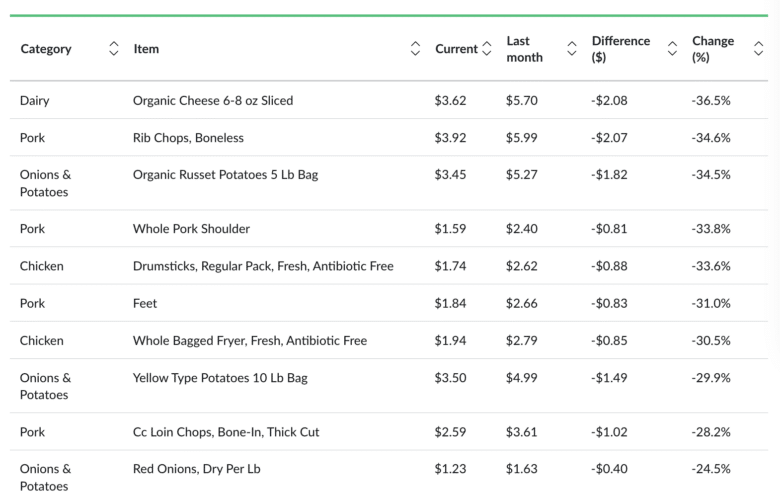Select the Current column header text
Image resolution: width=780 pixels, height=499 pixels.
pos(456,49)
